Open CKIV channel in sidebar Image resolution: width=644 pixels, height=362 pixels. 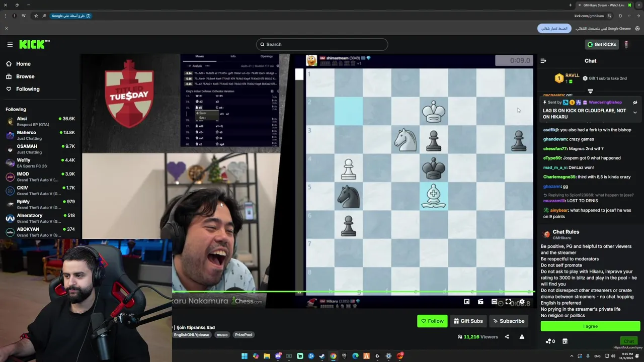click(x=40, y=191)
